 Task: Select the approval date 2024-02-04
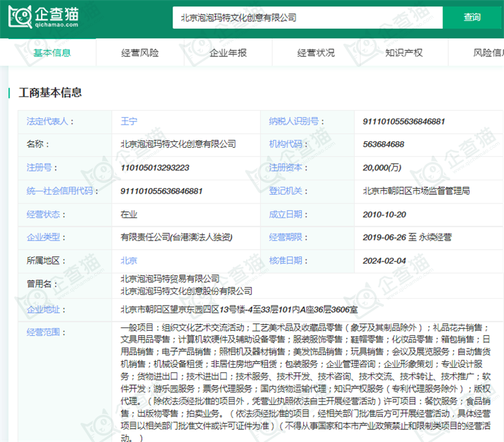click(385, 261)
